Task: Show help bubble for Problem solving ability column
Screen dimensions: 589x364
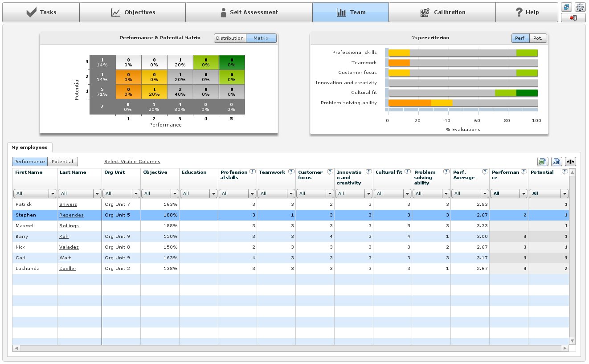Action: point(446,172)
